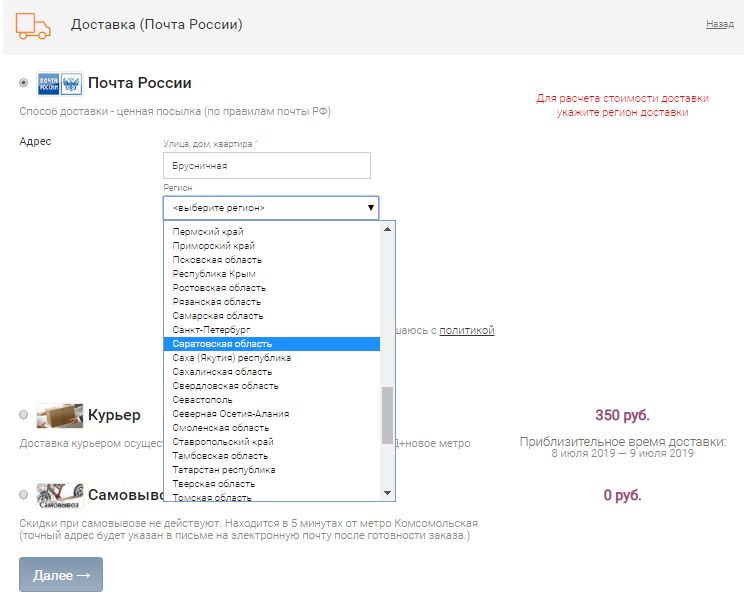Choose Санкт-Петербург option
Viewport: 744px width, 599px height.
(x=271, y=330)
